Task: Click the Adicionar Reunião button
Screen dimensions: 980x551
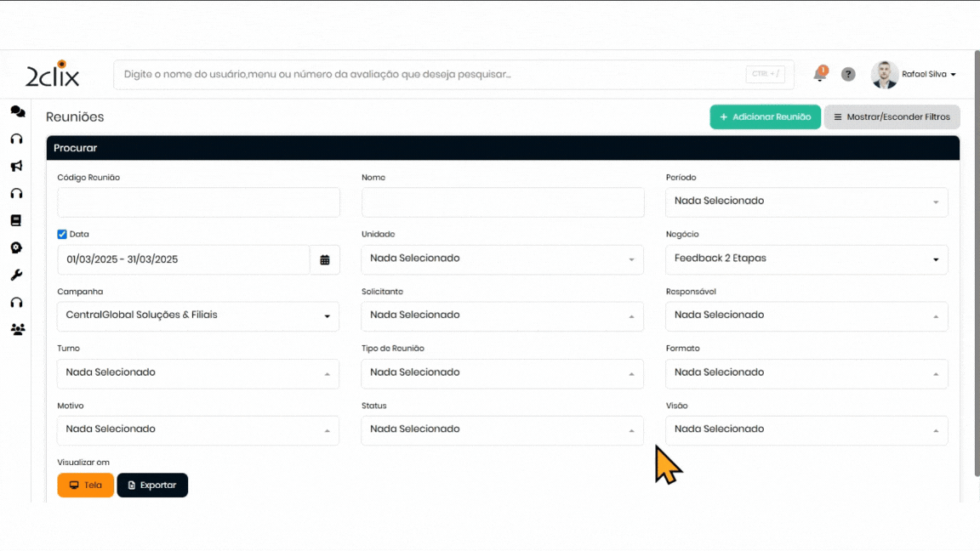Action: click(765, 116)
